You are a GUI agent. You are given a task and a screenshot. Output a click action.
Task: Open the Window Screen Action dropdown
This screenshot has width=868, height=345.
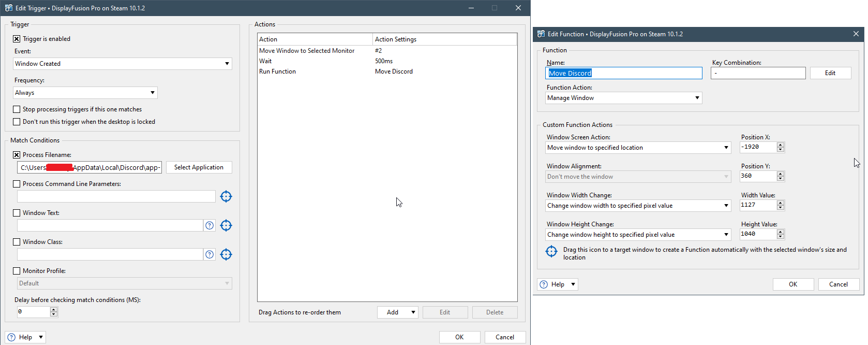[638, 148]
